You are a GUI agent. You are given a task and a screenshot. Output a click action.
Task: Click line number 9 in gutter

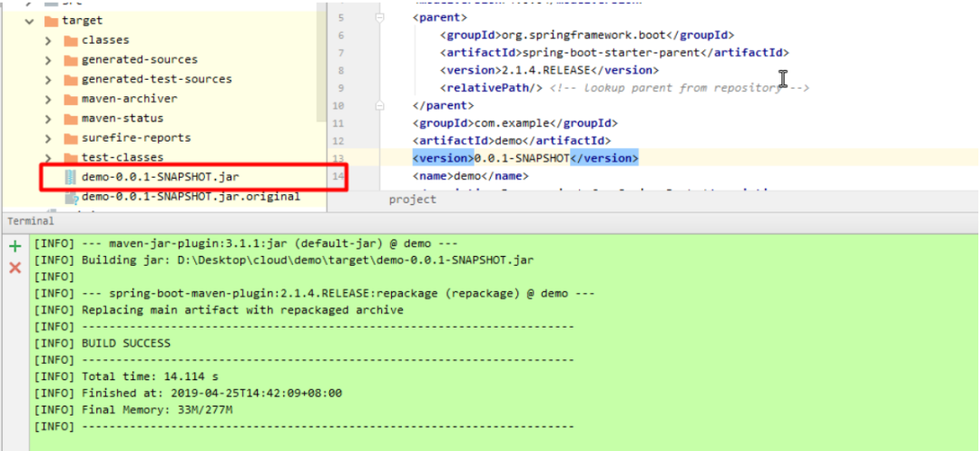click(340, 88)
